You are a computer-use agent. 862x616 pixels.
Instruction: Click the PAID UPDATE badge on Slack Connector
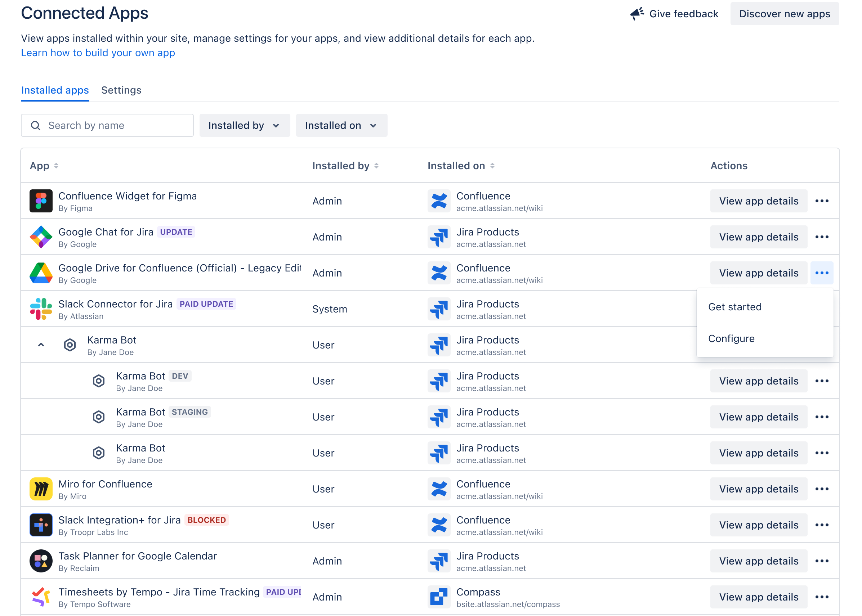[x=206, y=304]
